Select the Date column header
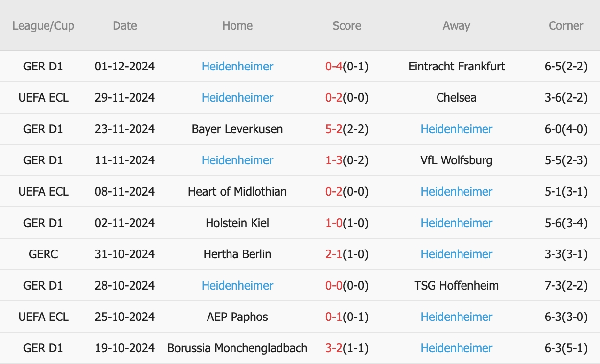The height and width of the screenshot is (364, 600). coord(125,26)
